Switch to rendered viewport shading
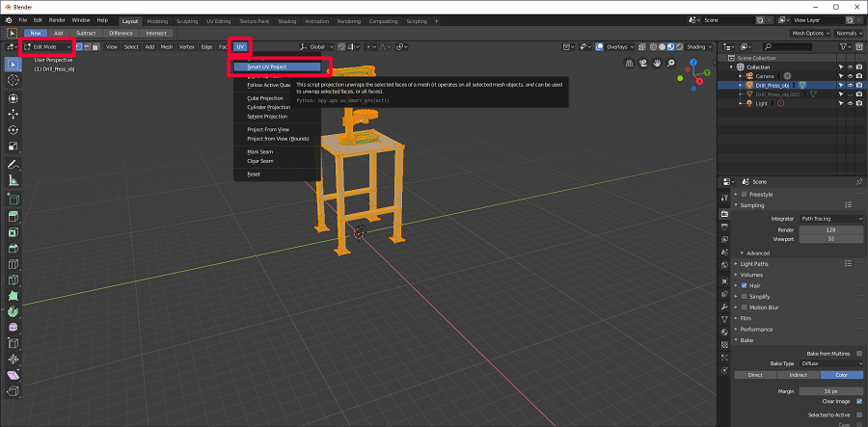Image resolution: width=868 pixels, height=427 pixels. pos(679,47)
